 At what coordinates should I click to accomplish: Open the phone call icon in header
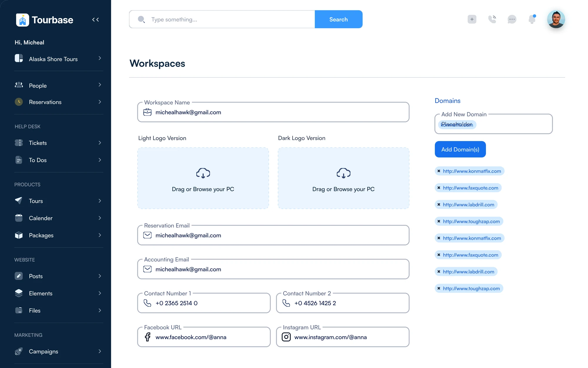[x=492, y=19]
